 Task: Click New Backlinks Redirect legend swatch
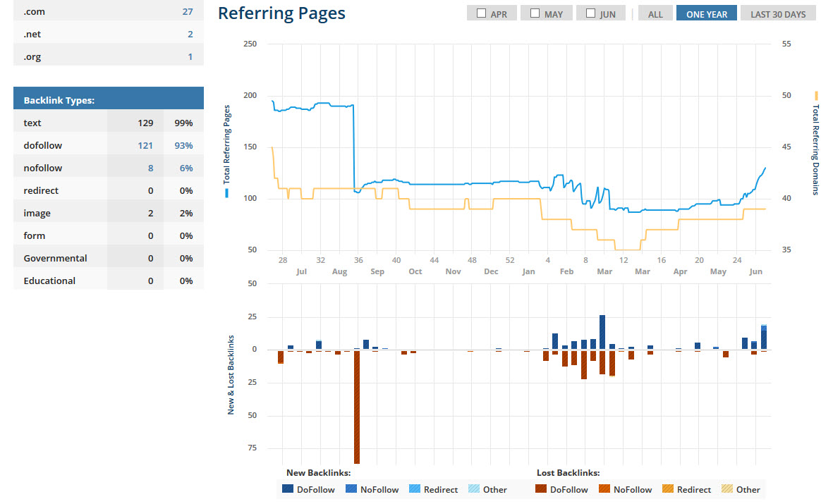coord(414,488)
